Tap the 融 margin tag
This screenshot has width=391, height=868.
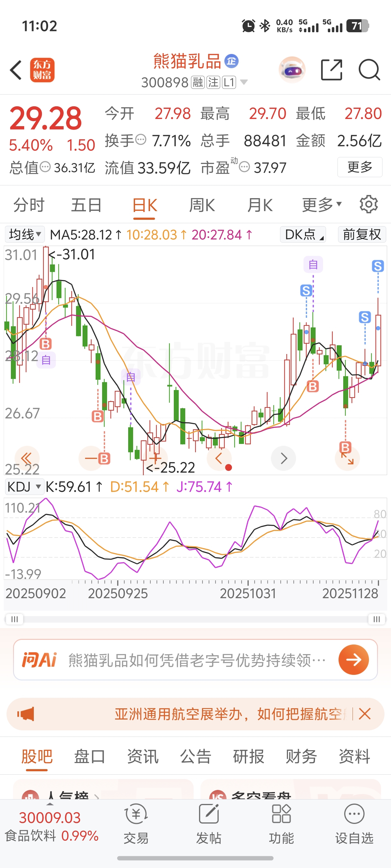coord(198,82)
